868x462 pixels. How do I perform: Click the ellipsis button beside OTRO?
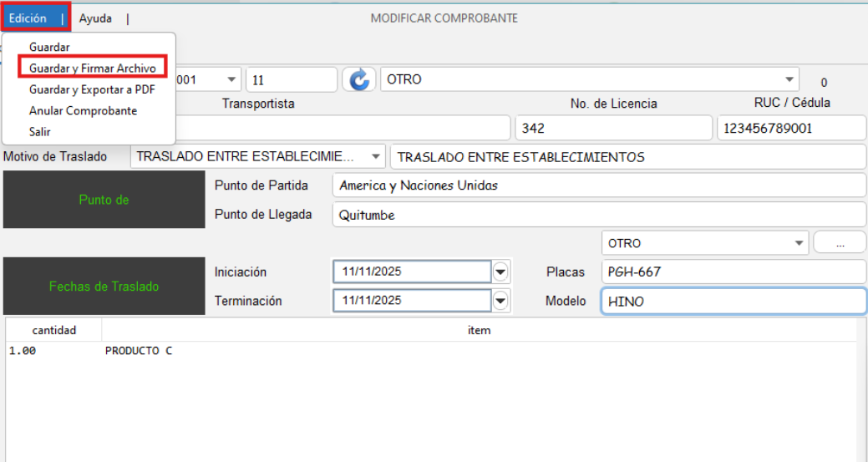840,243
